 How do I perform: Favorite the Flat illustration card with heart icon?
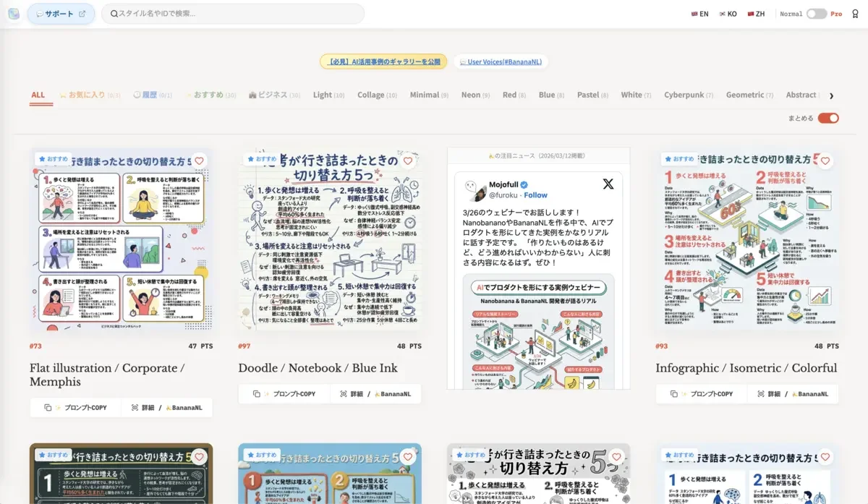(199, 161)
